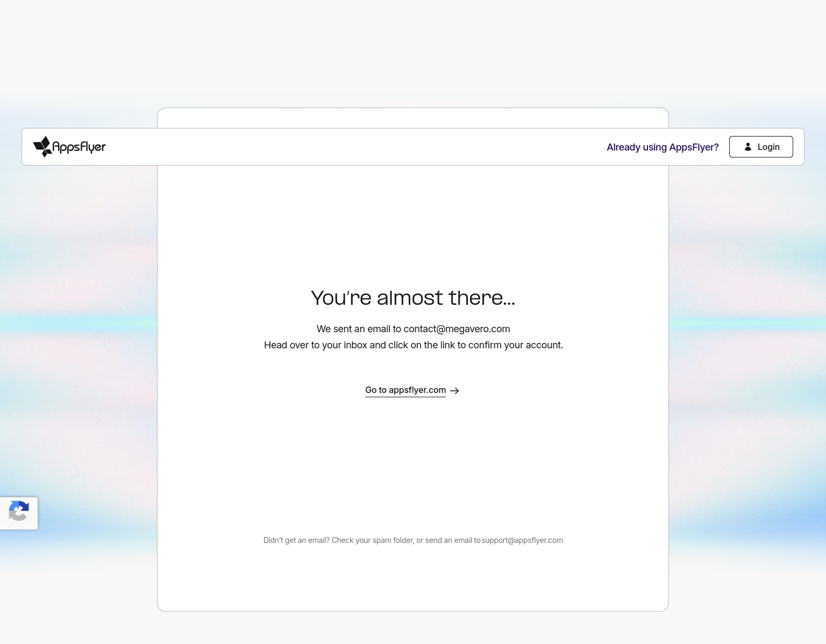Click the arrow icon beside appsflyer.com link

pyautogui.click(x=454, y=391)
